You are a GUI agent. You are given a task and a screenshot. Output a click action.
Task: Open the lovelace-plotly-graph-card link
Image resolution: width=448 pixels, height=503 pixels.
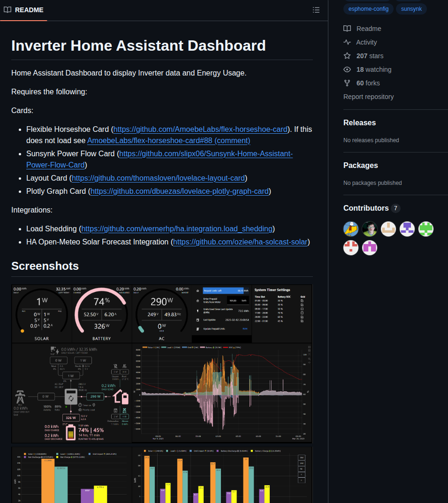click(x=180, y=191)
